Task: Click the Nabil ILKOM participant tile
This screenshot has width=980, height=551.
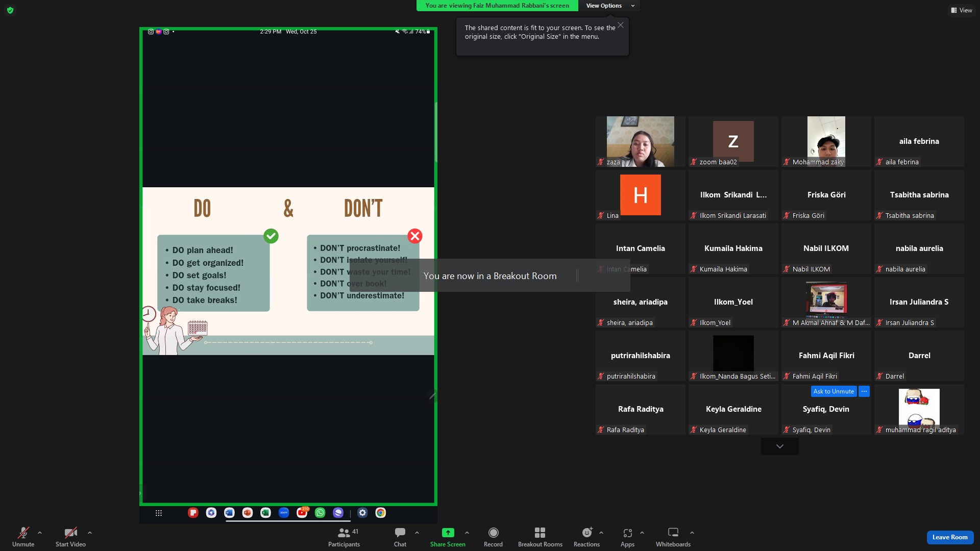Action: pyautogui.click(x=826, y=248)
